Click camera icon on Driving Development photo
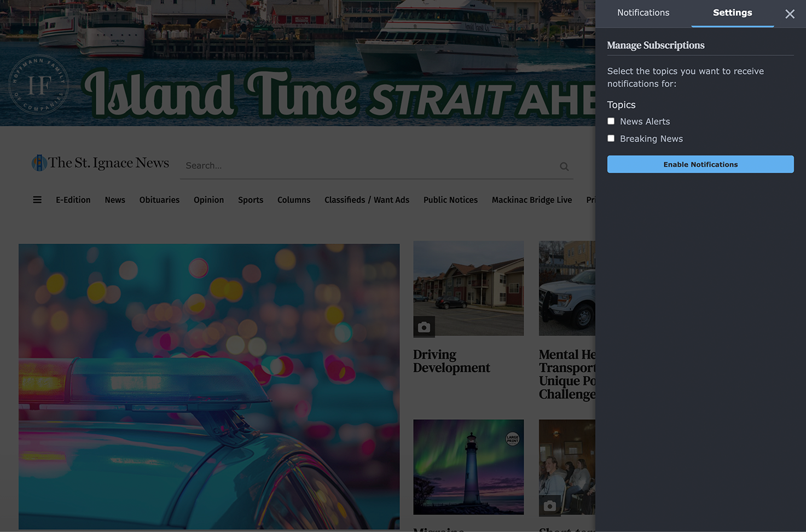806x532 pixels. point(424,327)
